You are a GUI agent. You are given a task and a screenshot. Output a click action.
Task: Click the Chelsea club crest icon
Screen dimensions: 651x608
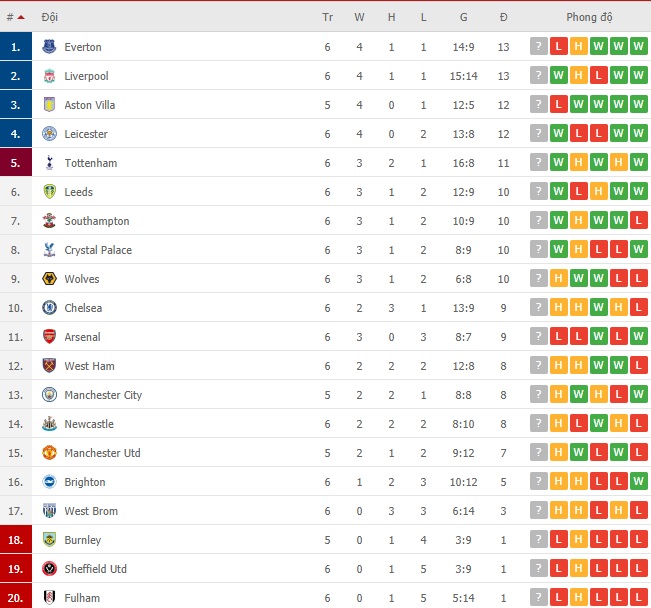click(x=49, y=307)
